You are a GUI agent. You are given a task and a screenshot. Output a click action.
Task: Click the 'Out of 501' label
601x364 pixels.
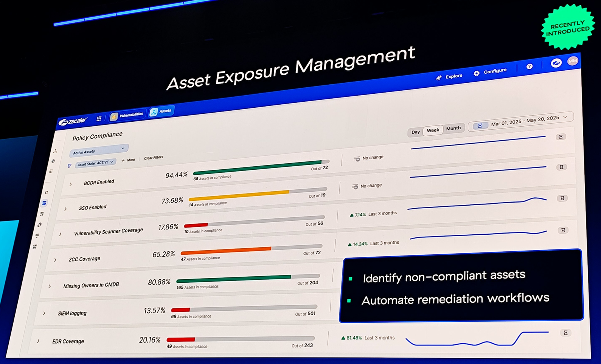click(305, 314)
